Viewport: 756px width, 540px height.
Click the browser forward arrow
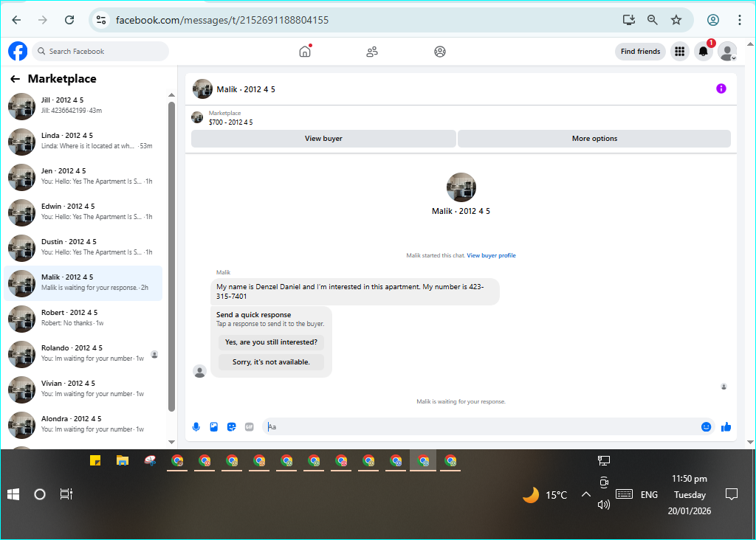click(43, 20)
